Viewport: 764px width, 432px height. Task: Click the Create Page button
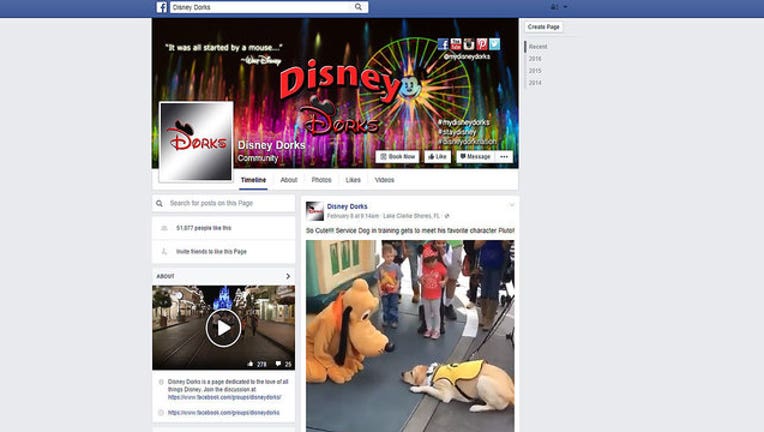543,27
